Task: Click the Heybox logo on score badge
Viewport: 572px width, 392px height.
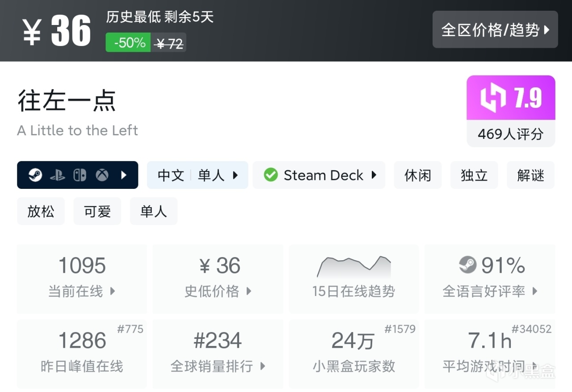Action: 493,98
